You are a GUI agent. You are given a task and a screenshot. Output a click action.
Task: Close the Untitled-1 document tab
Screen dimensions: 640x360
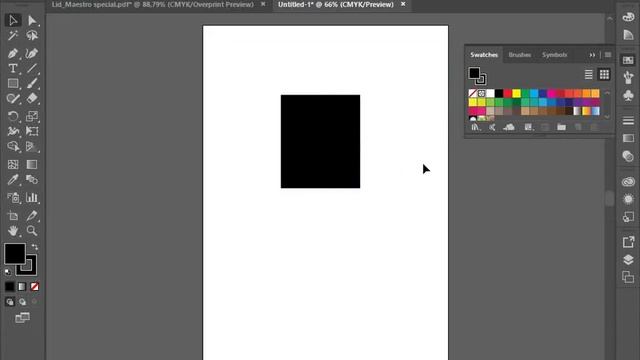pos(403,4)
